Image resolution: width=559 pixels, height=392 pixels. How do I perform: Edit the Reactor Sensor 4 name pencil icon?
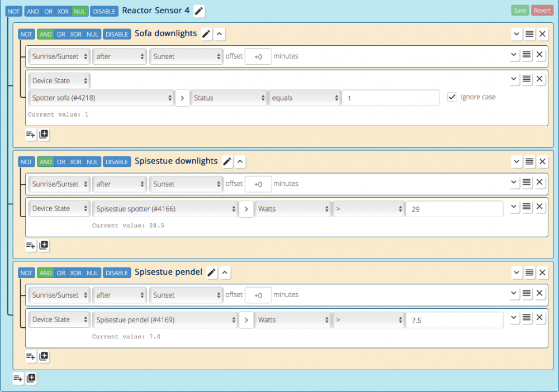(x=199, y=11)
